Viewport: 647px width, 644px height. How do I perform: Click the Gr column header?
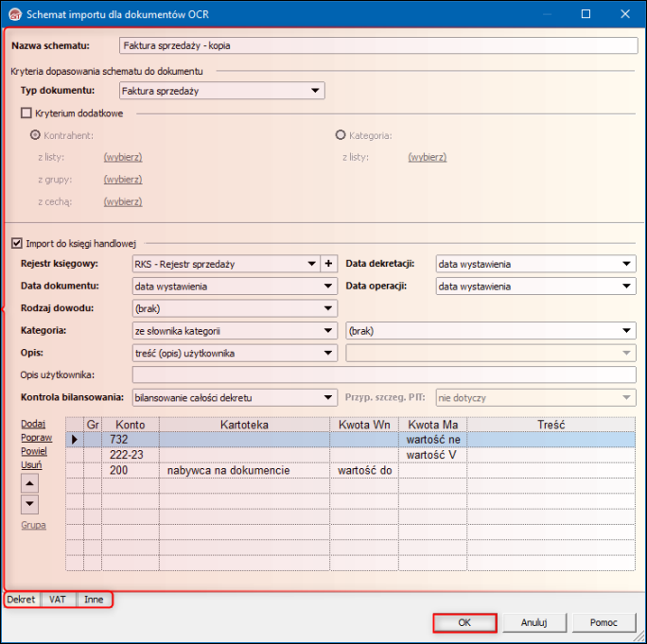93,425
